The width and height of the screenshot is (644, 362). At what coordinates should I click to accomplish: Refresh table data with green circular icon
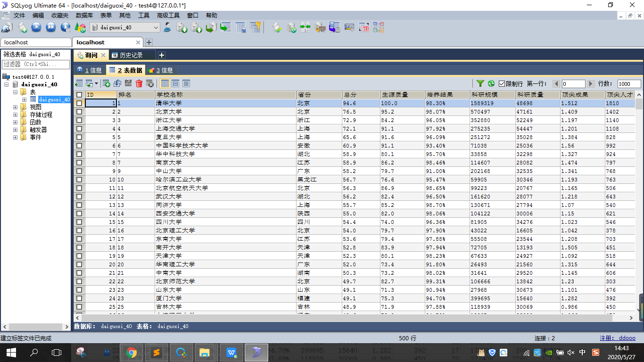click(491, 83)
